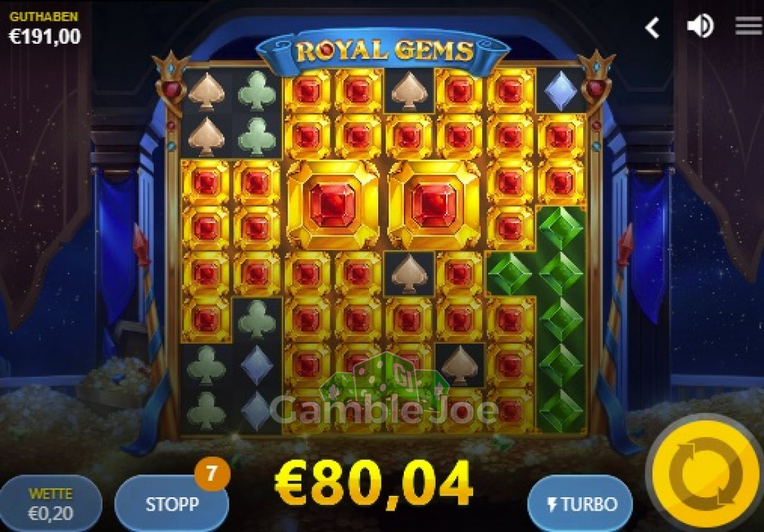
Task: Select the top-left spade symbol
Action: pyautogui.click(x=206, y=91)
